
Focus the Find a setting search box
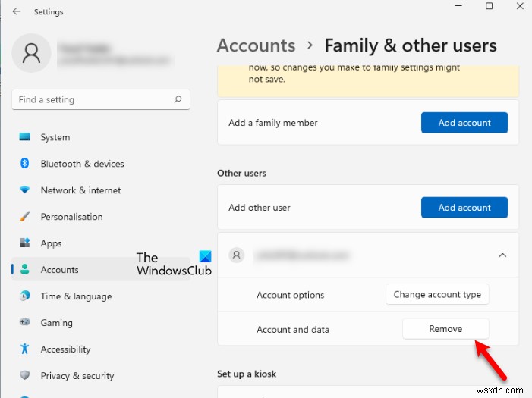pos(91,99)
